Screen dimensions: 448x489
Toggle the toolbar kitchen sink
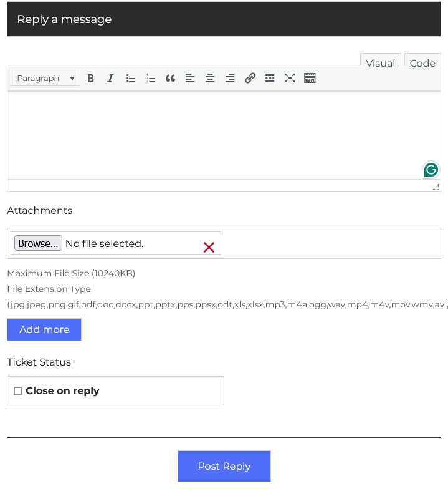pos(310,79)
